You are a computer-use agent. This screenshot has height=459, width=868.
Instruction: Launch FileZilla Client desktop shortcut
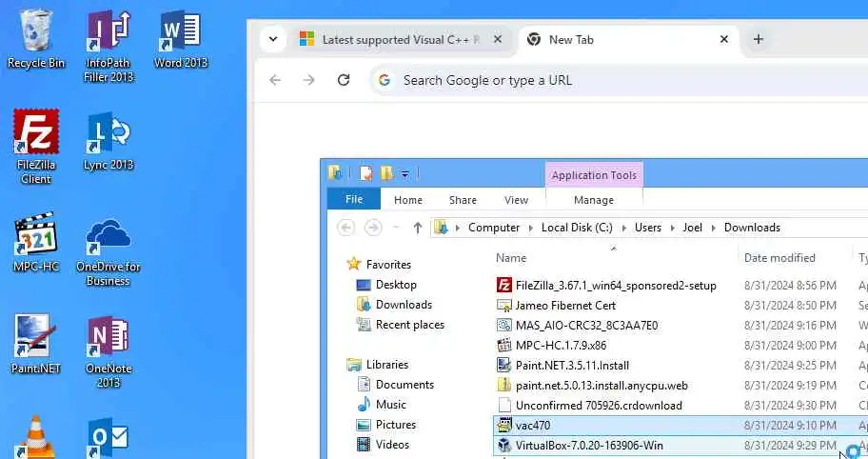[36, 147]
